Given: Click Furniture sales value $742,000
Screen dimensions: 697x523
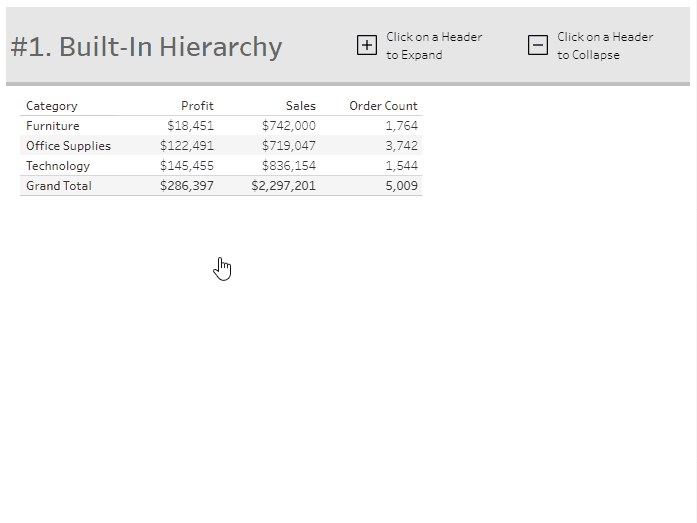Looking at the screenshot, I should pyautogui.click(x=288, y=126).
